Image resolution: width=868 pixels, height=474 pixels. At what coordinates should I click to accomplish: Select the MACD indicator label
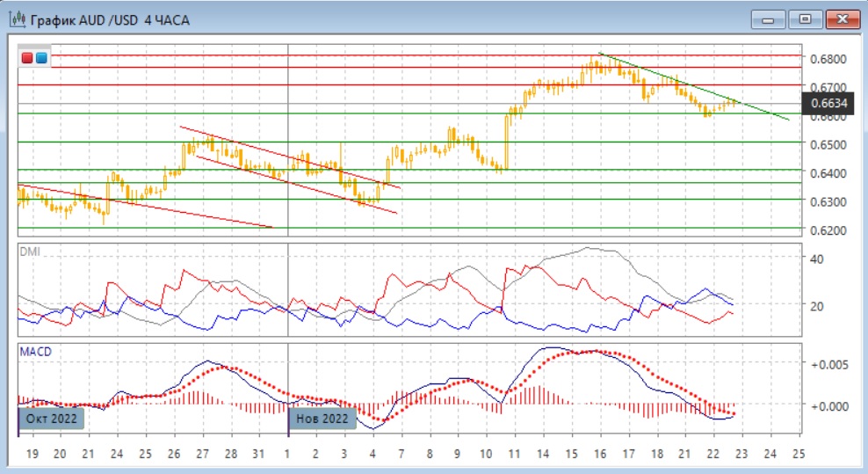coord(36,352)
